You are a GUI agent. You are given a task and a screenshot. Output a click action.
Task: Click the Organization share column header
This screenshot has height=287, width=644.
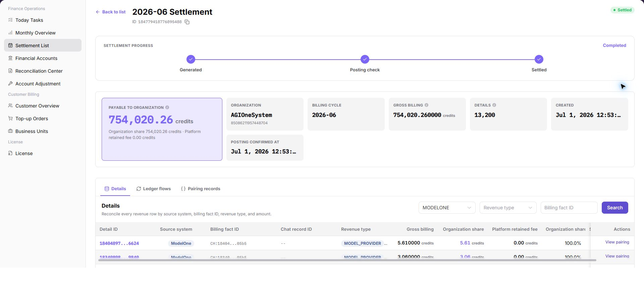point(463,229)
